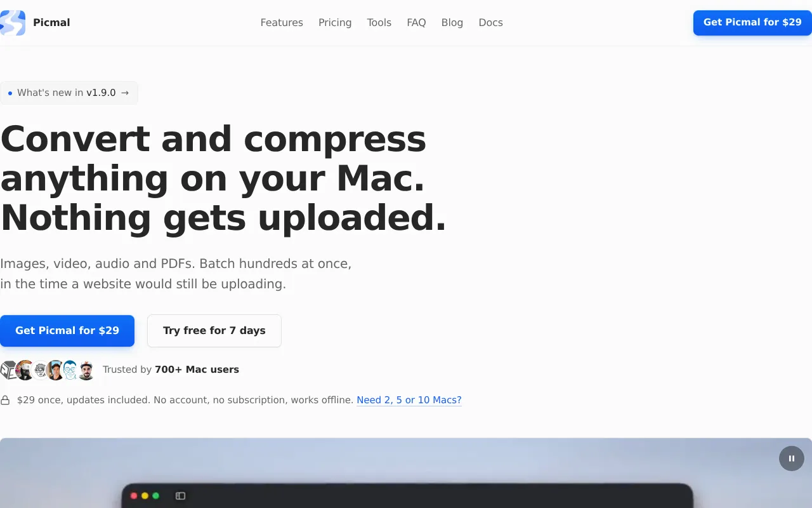The width and height of the screenshot is (812, 508).
Task: Click header Get Picmal for $29 button
Action: point(752,22)
